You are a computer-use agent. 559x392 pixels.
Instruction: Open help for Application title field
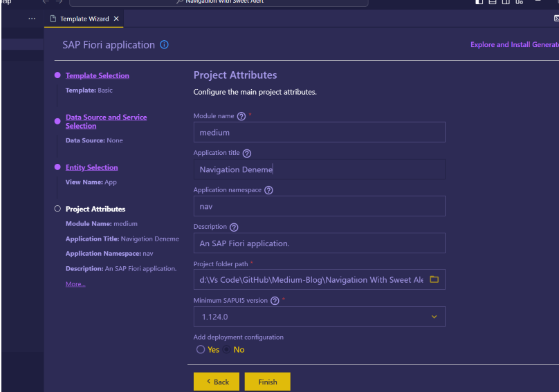click(x=247, y=153)
